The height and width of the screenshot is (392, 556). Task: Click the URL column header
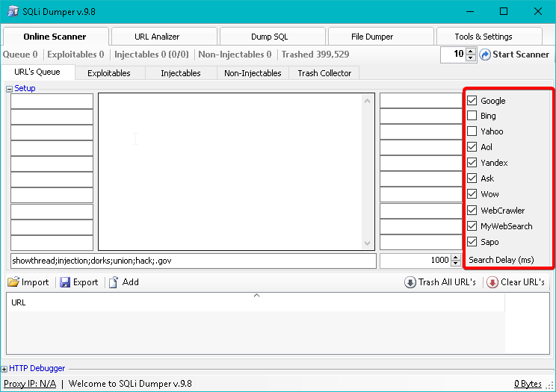coord(256,302)
